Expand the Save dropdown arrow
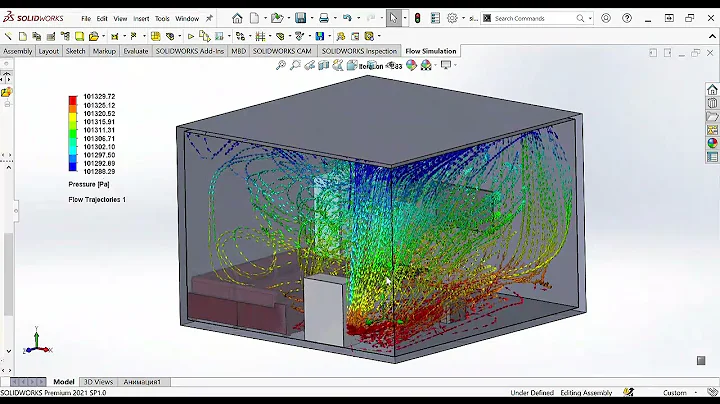 click(x=312, y=18)
